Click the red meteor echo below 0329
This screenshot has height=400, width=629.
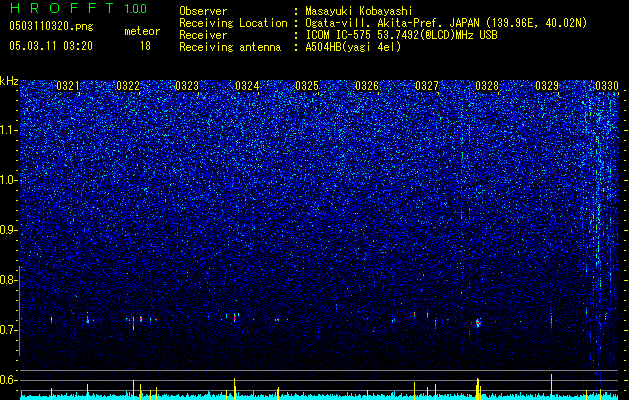[x=551, y=322]
